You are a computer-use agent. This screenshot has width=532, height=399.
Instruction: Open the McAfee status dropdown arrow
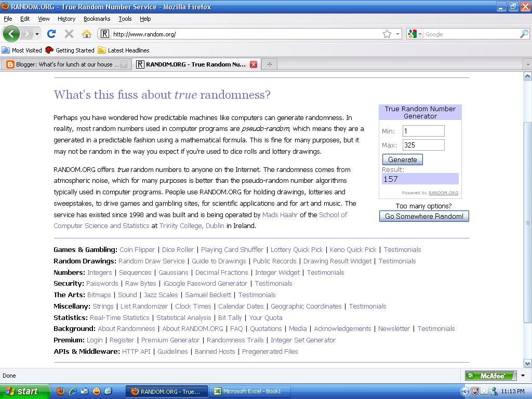click(523, 376)
